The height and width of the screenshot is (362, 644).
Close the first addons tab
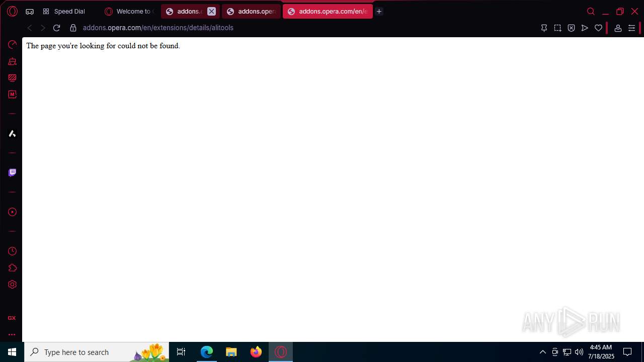pyautogui.click(x=212, y=11)
